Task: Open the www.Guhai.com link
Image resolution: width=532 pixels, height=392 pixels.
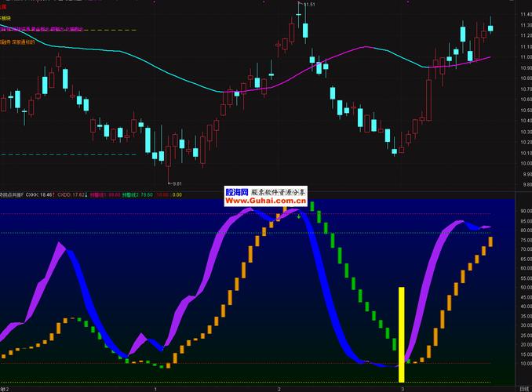Action: click(259, 201)
